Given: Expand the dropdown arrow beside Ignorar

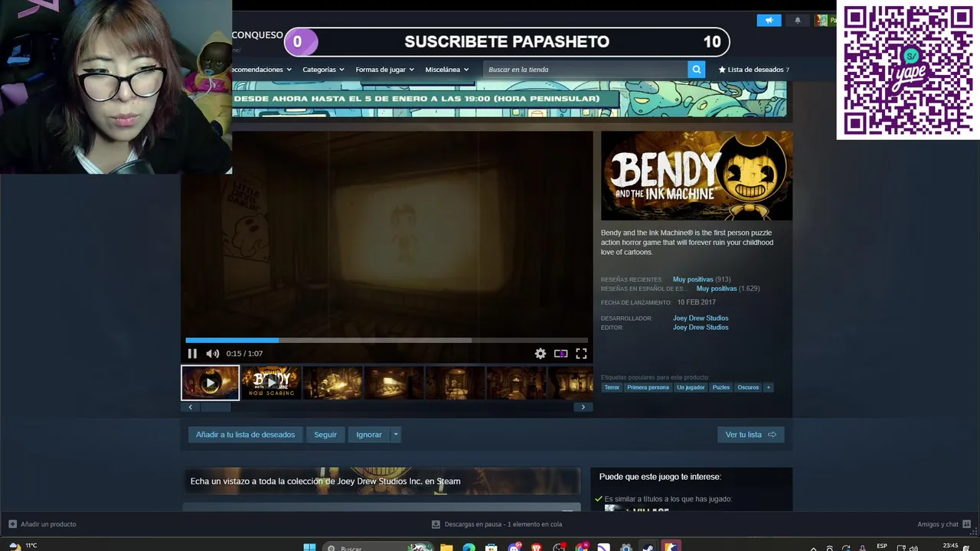Looking at the screenshot, I should [396, 435].
